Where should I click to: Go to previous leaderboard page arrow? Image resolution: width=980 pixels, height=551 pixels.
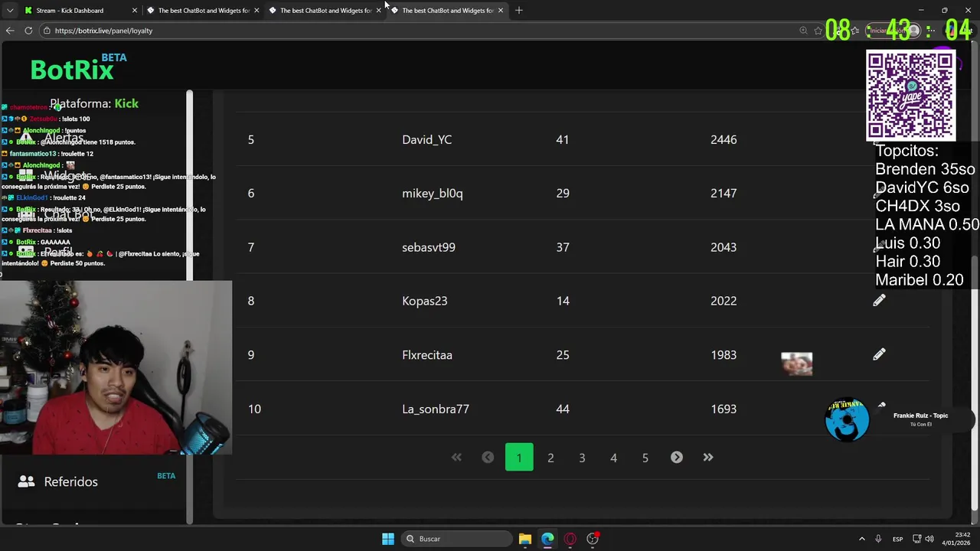click(x=488, y=458)
